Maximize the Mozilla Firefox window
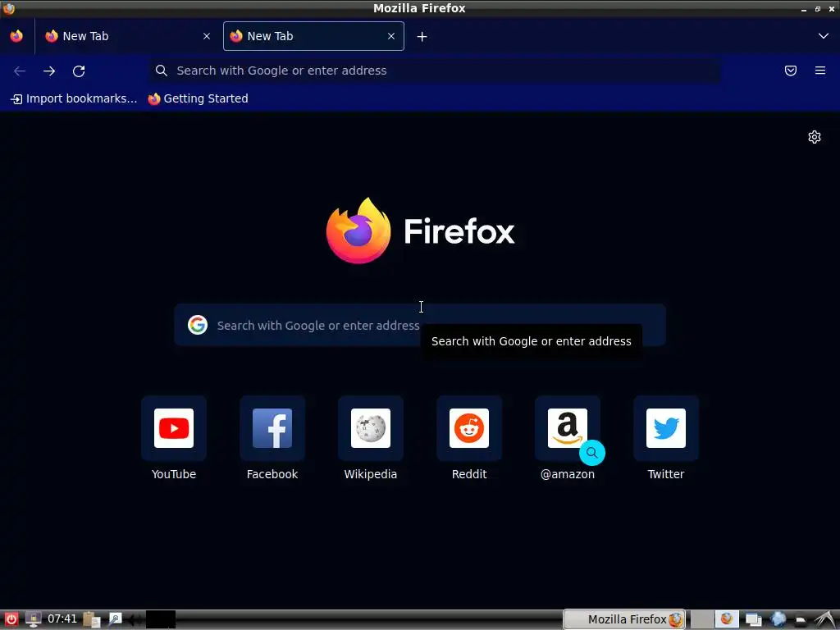Viewport: 840px width, 630px height. (818, 8)
